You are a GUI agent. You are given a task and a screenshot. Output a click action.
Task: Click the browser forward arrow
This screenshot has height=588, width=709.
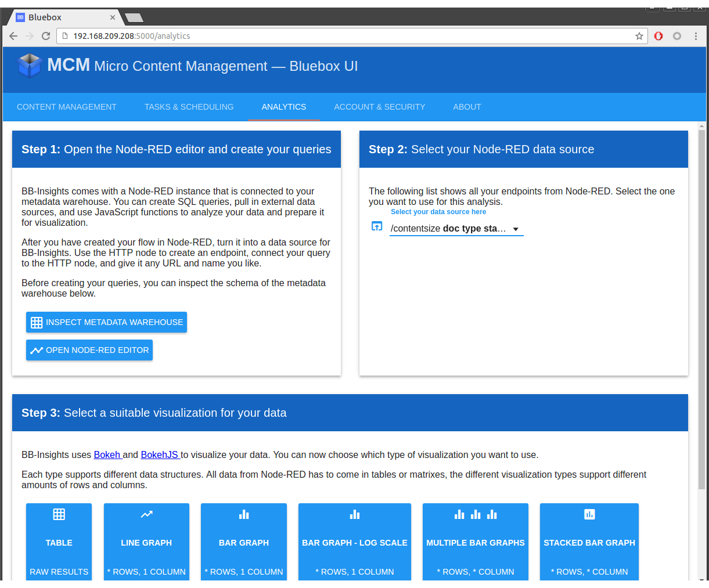(30, 36)
